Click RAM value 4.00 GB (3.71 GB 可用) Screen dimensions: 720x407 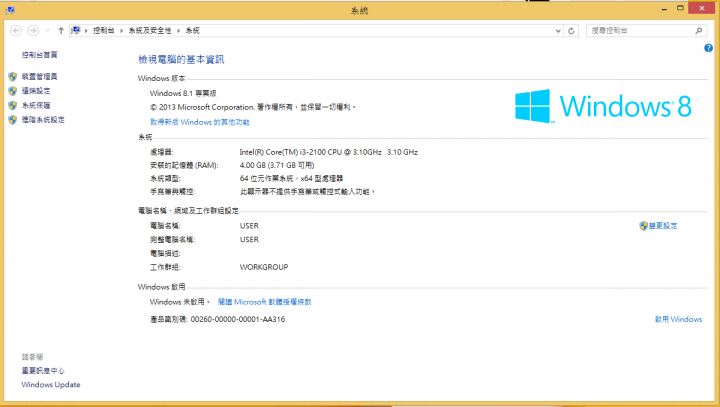tap(277, 165)
